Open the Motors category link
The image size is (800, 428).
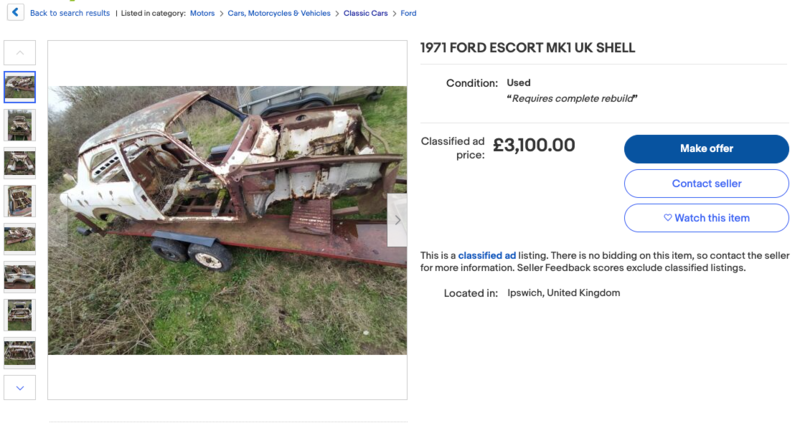[203, 13]
